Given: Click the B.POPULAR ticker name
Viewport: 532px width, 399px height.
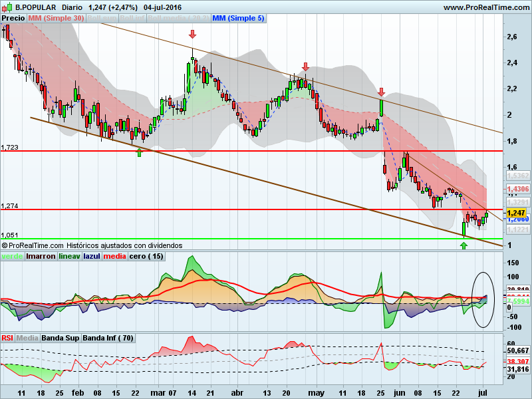Looking at the screenshot, I should point(36,7).
